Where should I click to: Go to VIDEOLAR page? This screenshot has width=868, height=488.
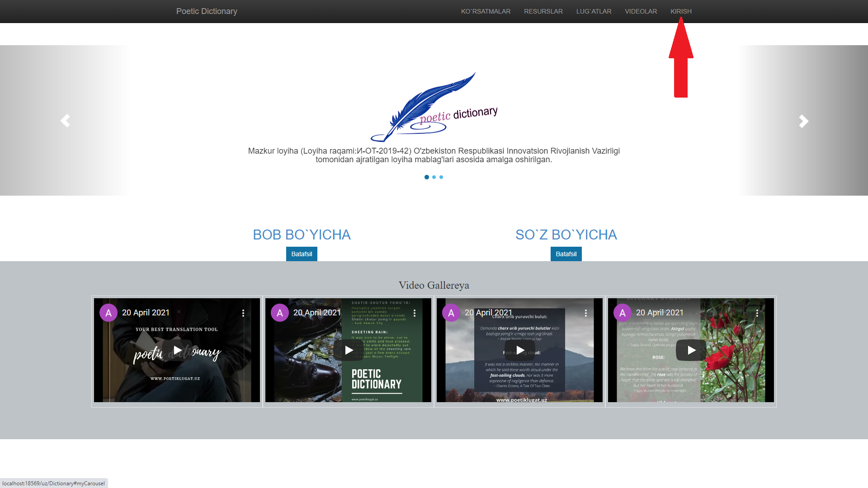click(641, 11)
